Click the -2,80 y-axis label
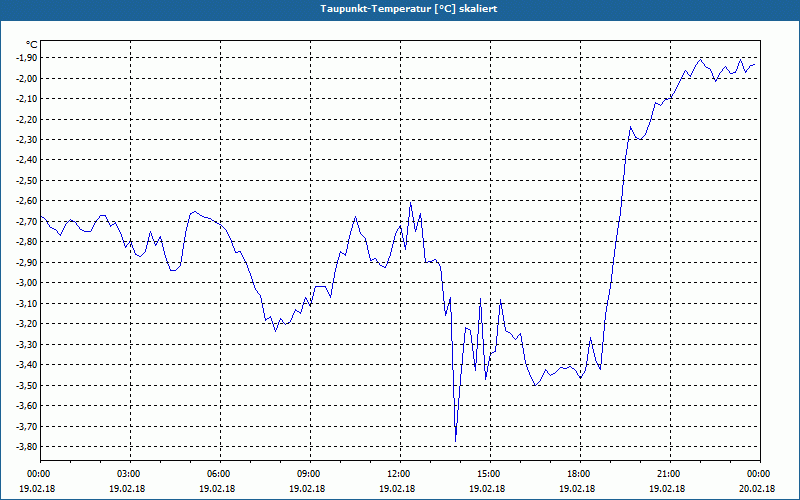The height and width of the screenshot is (500, 800). coord(28,242)
